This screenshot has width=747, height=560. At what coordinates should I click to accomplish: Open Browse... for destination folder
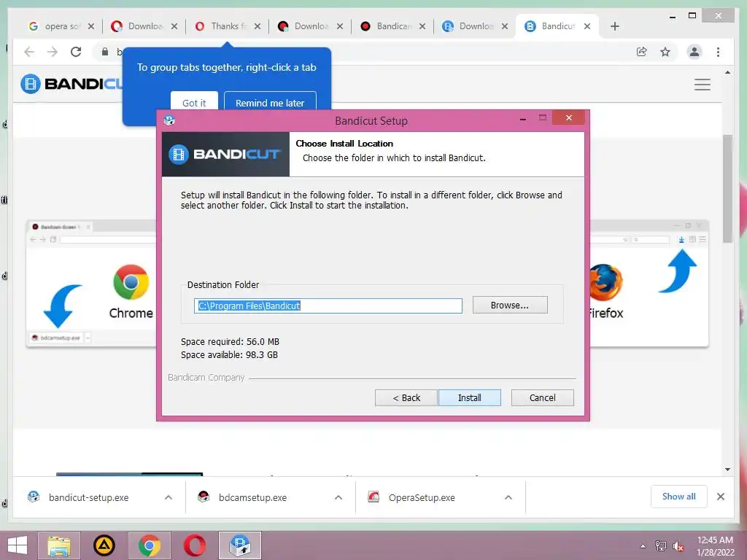point(510,306)
